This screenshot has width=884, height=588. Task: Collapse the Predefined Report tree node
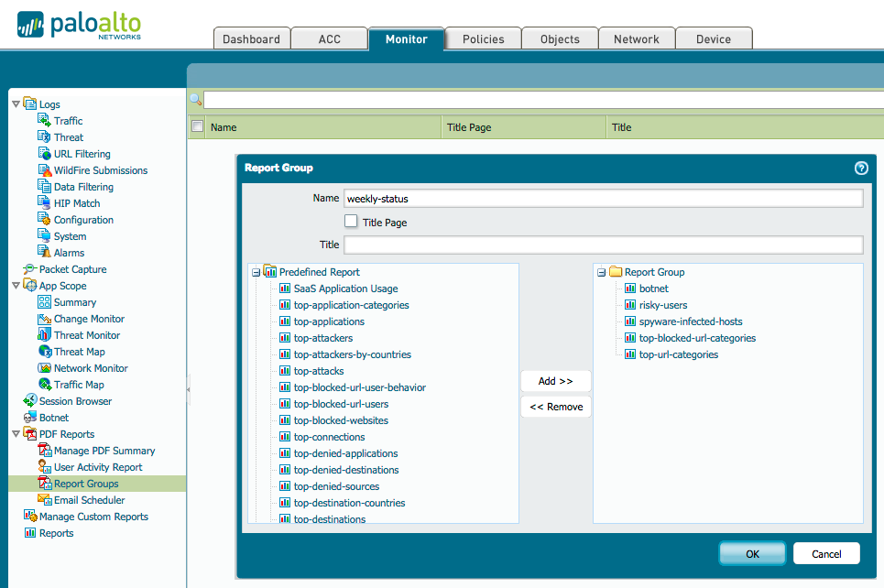tap(256, 272)
